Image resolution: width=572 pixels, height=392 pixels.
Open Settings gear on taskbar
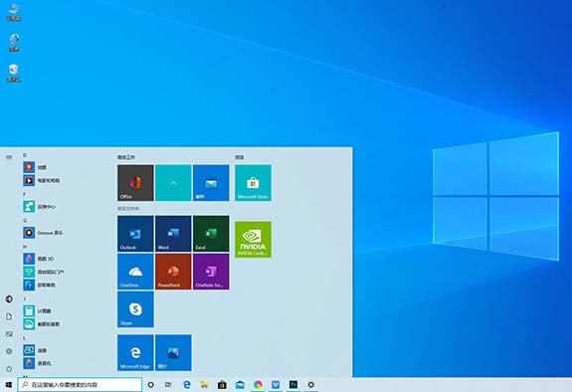coord(310,385)
